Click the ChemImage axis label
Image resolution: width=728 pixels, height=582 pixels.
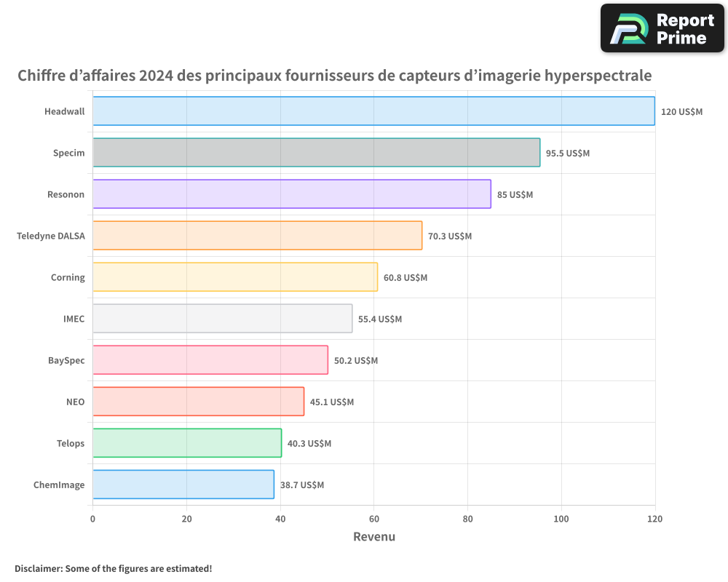click(59, 485)
